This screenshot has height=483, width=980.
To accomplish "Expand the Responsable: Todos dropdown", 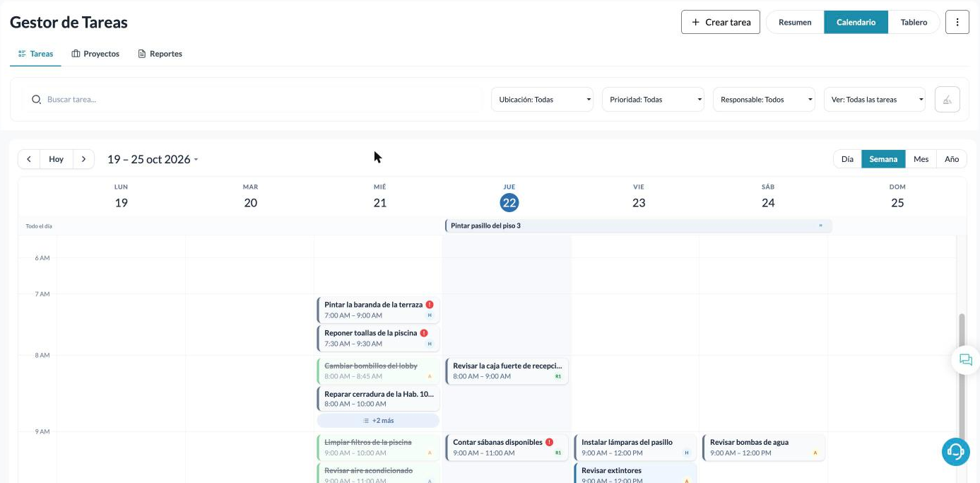I will tap(764, 100).
